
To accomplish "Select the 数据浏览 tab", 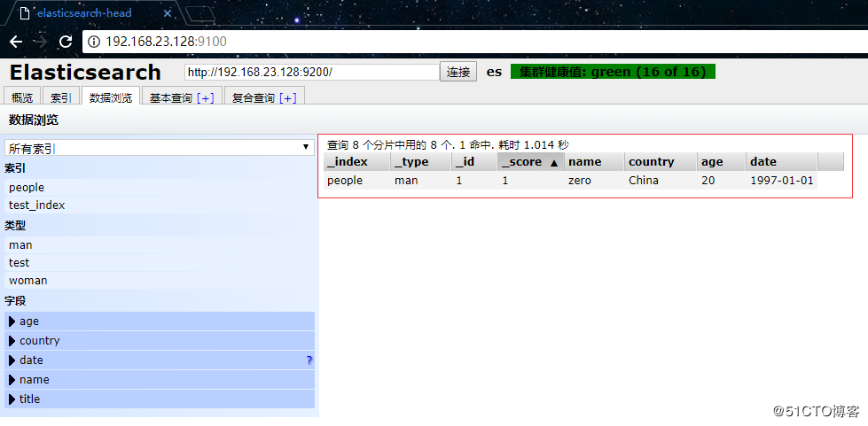I will [111, 97].
